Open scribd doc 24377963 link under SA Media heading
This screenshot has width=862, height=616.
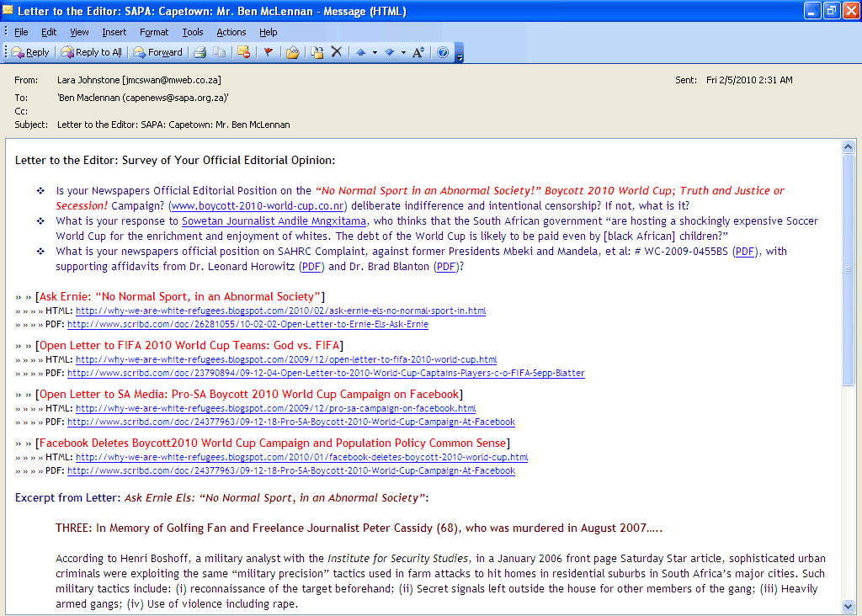click(x=291, y=422)
